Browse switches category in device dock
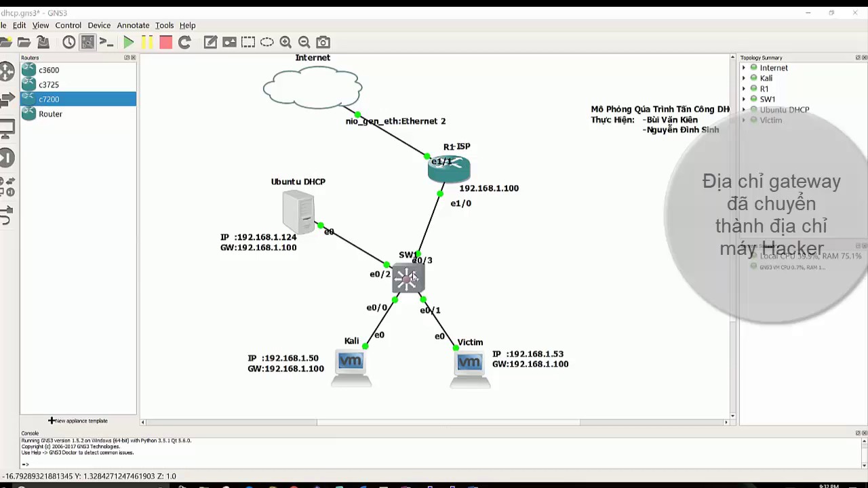 6,100
